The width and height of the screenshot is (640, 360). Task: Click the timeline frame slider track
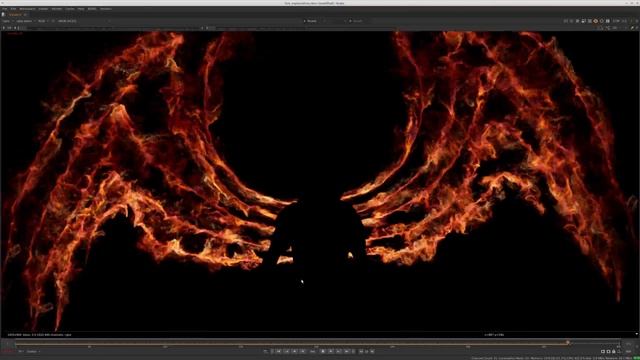click(318, 343)
